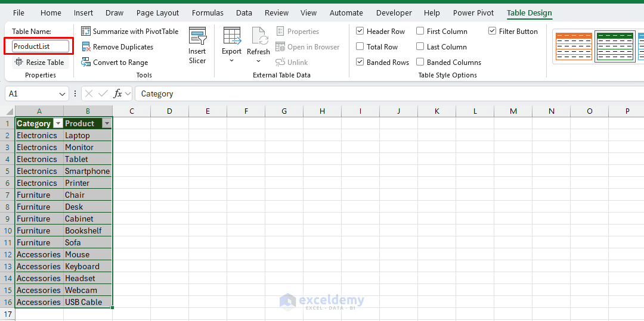Select column M header

pyautogui.click(x=513, y=111)
